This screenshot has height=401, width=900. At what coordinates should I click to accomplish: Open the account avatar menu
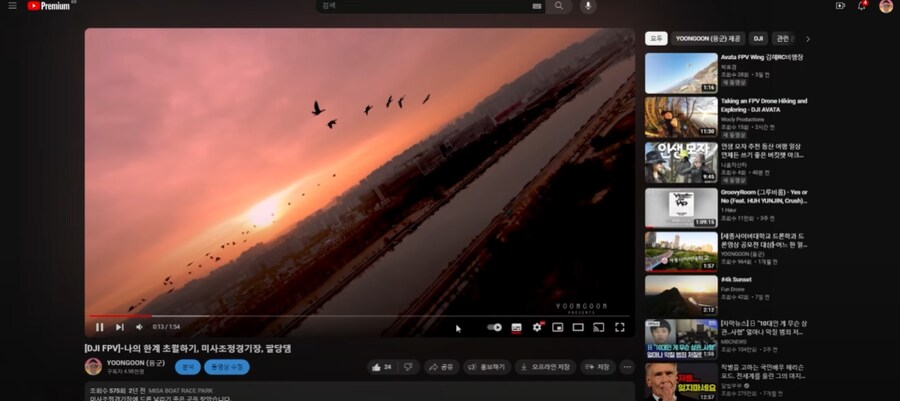(886, 6)
